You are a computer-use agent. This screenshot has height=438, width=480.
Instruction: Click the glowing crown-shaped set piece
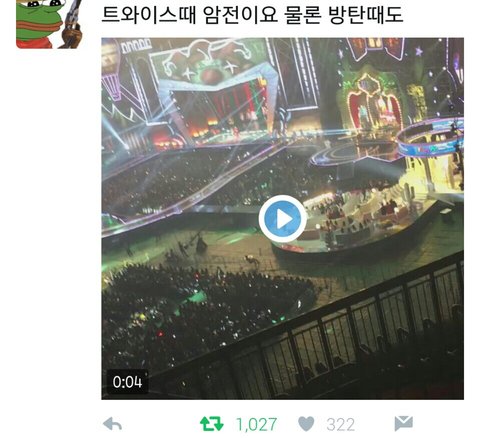click(x=372, y=100)
